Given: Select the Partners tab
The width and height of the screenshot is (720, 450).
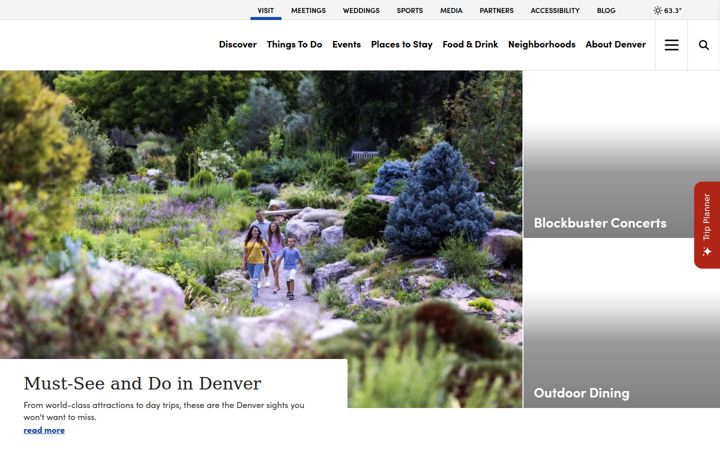Looking at the screenshot, I should [496, 10].
